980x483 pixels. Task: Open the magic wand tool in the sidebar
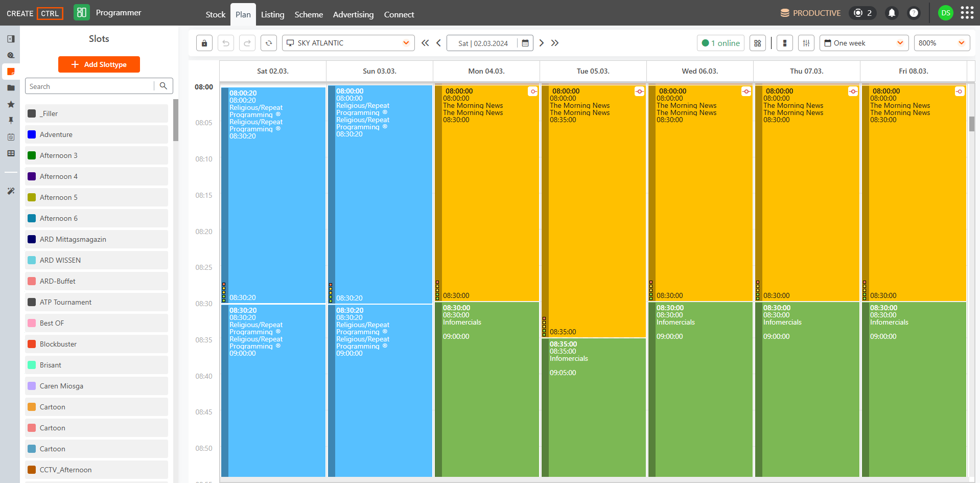coord(11,191)
